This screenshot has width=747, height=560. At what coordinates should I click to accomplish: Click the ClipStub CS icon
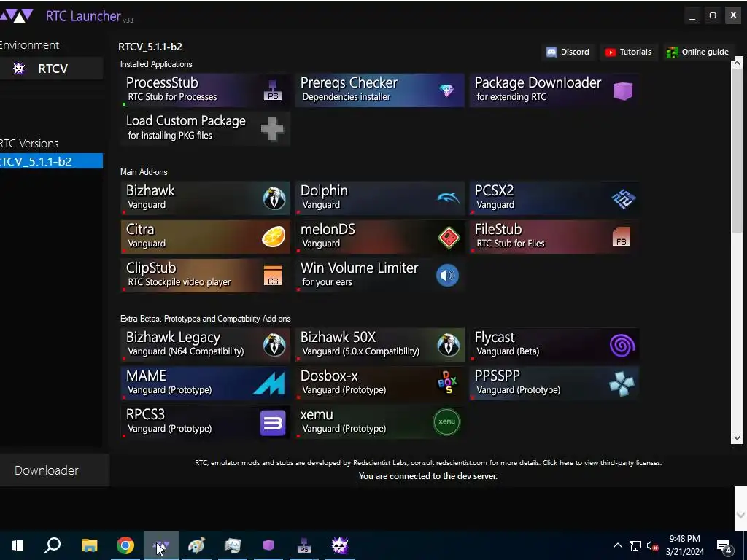(273, 276)
